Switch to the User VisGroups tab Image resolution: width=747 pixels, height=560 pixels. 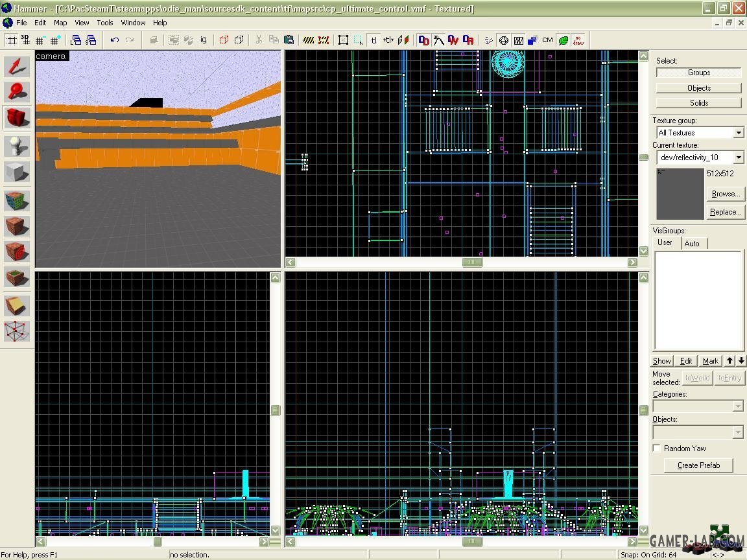665,242
